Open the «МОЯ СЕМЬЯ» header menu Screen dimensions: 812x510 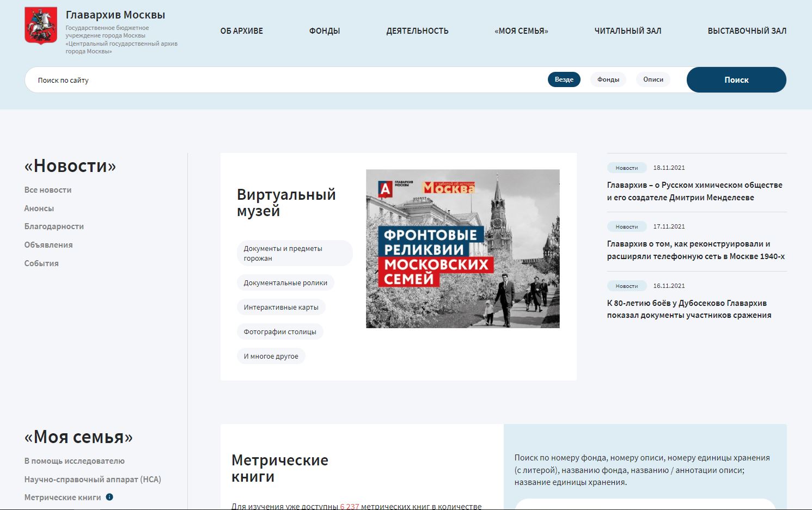coord(521,31)
